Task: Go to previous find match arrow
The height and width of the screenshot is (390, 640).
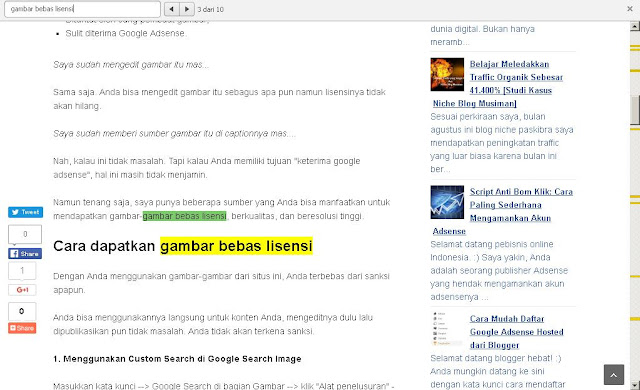Action: (x=171, y=9)
